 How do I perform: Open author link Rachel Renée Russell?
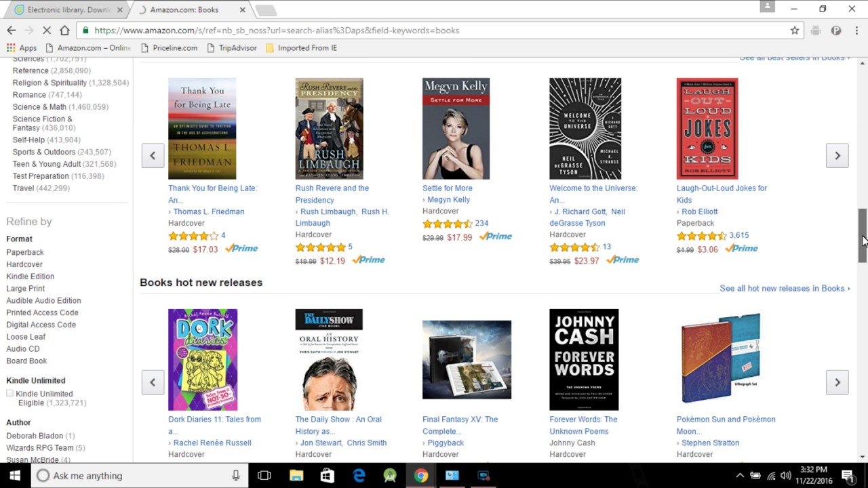tap(212, 443)
